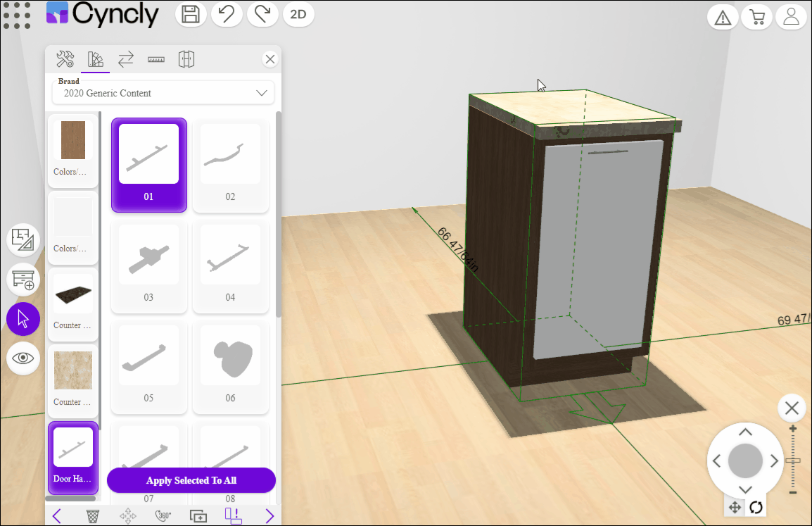Expand the Brand dropdown
This screenshot has height=526, width=812.
(163, 93)
